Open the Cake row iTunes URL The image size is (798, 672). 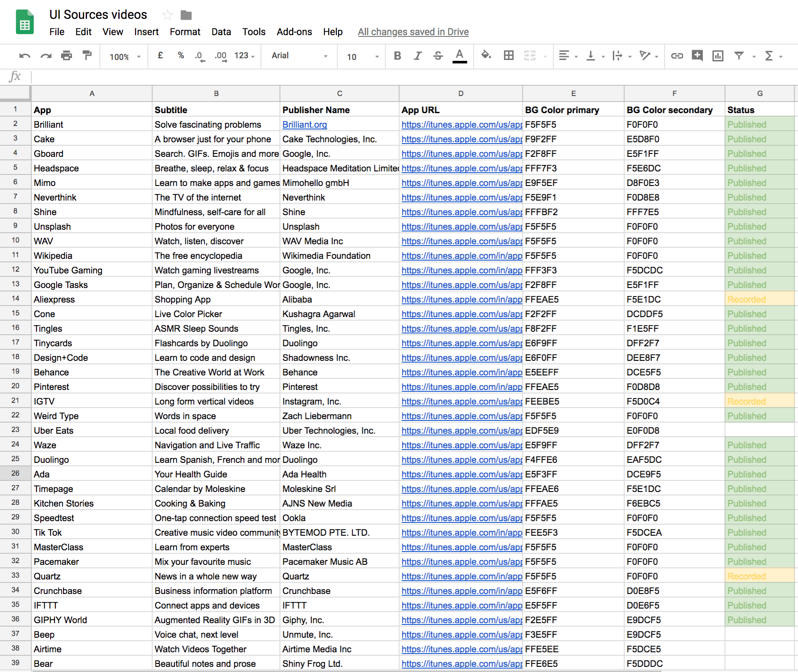(462, 139)
